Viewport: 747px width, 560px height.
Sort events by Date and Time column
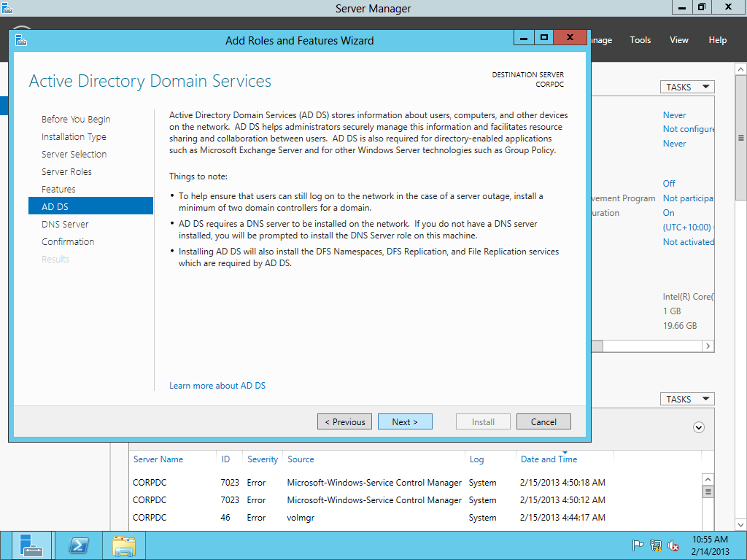(549, 459)
